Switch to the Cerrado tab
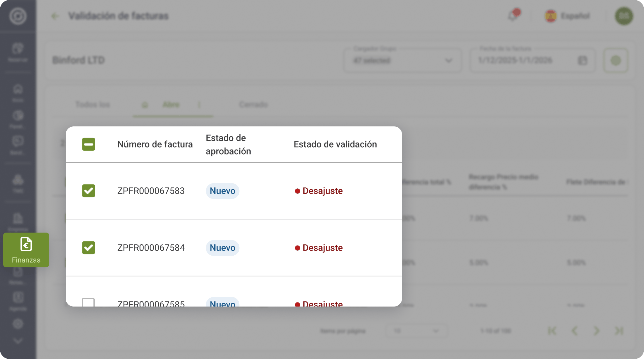Screen dimensions: 644x359 (x=253, y=105)
